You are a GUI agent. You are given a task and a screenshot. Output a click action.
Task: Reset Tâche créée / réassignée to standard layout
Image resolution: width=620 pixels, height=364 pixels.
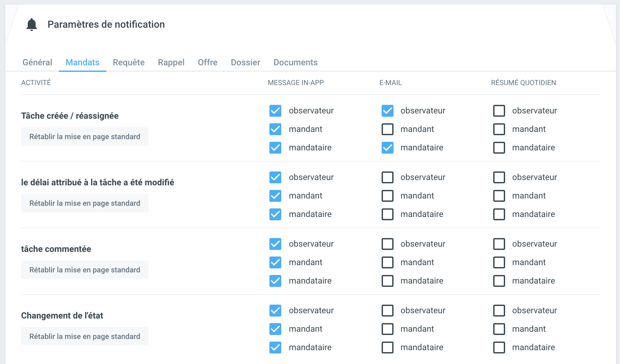(x=85, y=136)
